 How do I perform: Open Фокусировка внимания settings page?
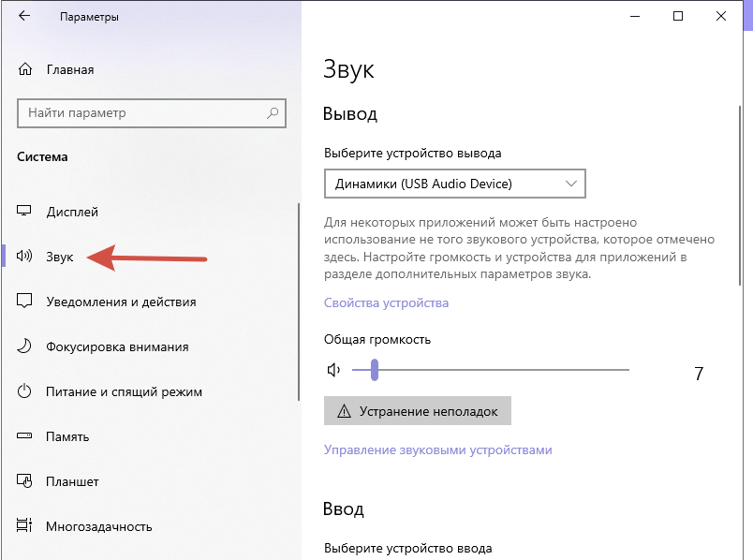pos(117,346)
